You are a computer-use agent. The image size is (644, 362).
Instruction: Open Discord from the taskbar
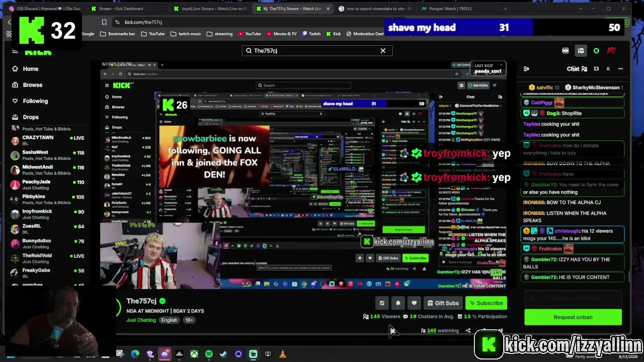[x=165, y=354]
